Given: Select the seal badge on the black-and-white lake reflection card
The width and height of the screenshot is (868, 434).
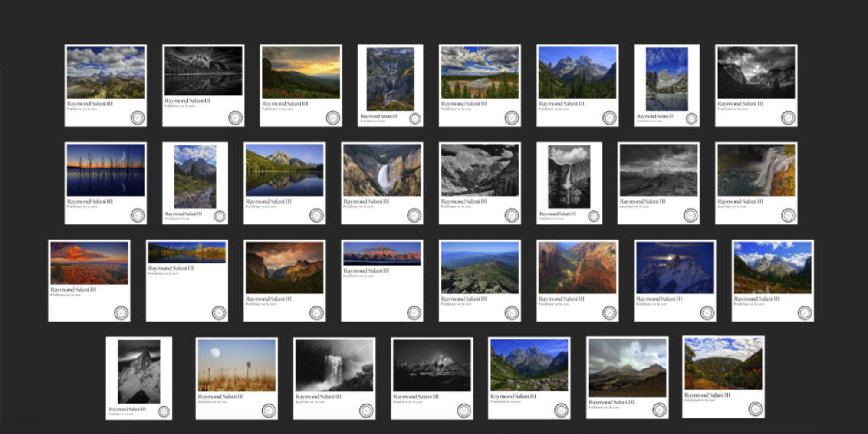Looking at the screenshot, I should 235,118.
